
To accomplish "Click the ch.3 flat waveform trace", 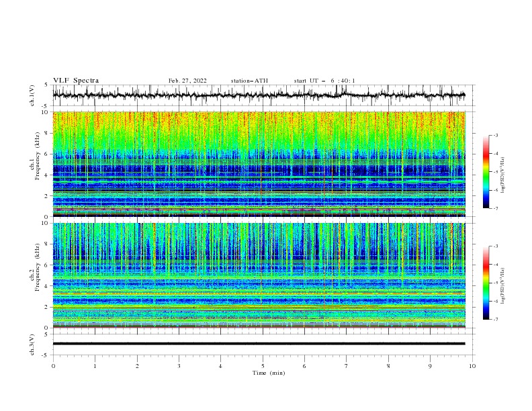I will click(259, 344).
